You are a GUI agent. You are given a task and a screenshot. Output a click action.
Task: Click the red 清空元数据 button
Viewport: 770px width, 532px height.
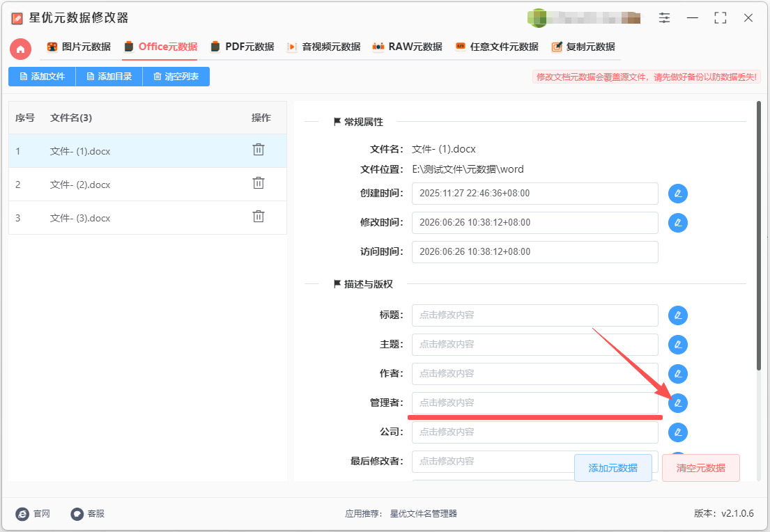click(x=701, y=468)
